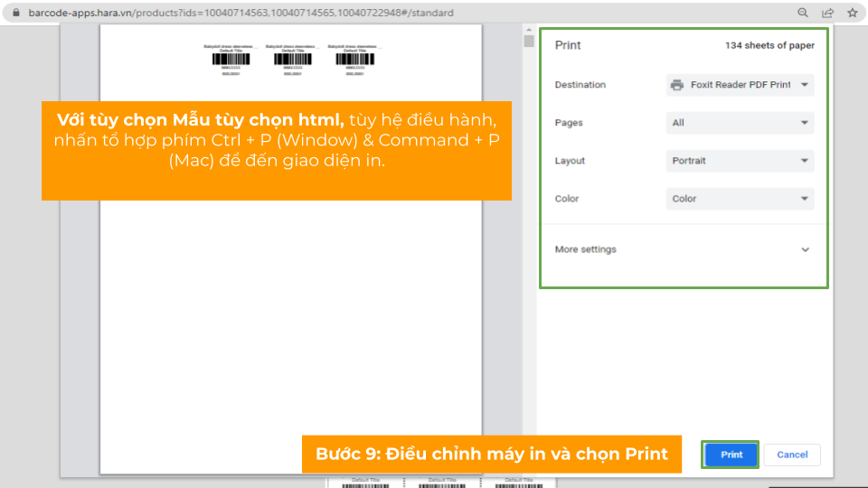Click the orange 'Bước 9' instruction banner
The image size is (868, 488).
(x=491, y=454)
